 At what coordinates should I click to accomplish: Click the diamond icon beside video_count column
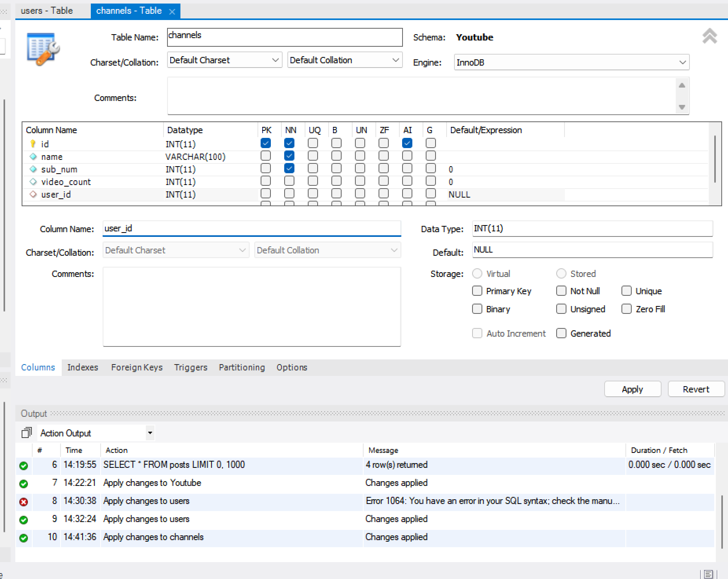33,181
